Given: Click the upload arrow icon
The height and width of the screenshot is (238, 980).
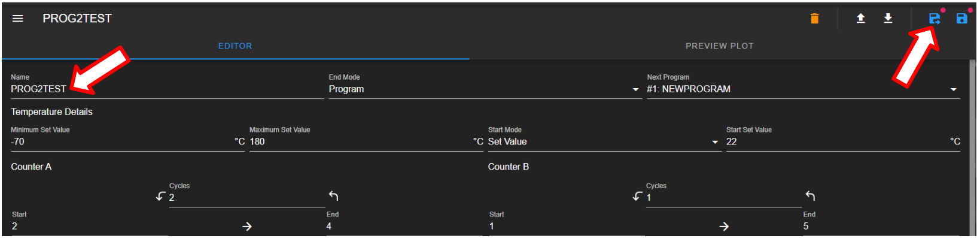Looking at the screenshot, I should [x=860, y=19].
